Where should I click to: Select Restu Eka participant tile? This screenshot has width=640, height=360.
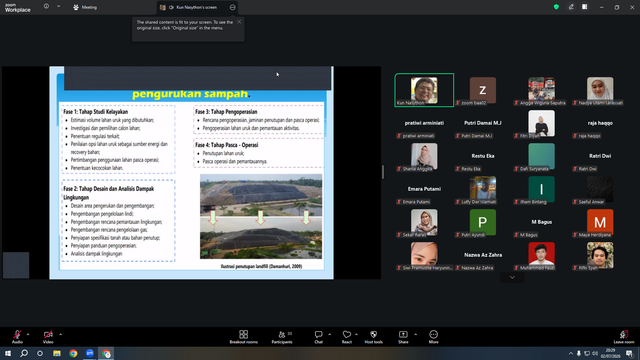(483, 156)
